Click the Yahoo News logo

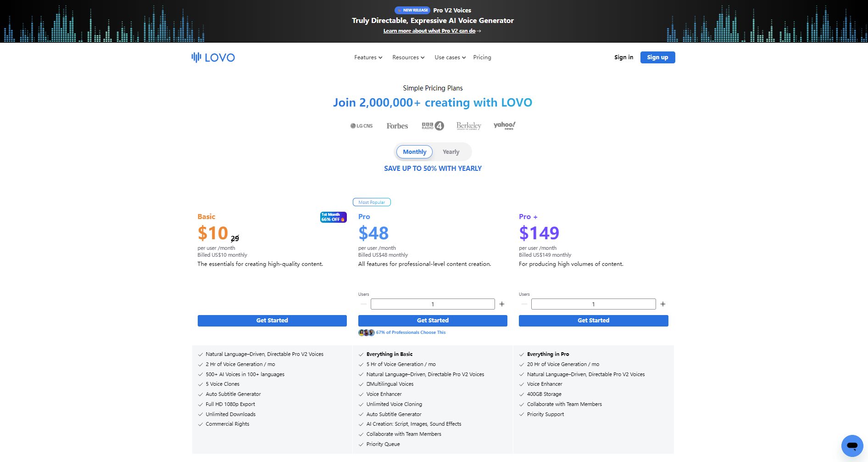[504, 125]
